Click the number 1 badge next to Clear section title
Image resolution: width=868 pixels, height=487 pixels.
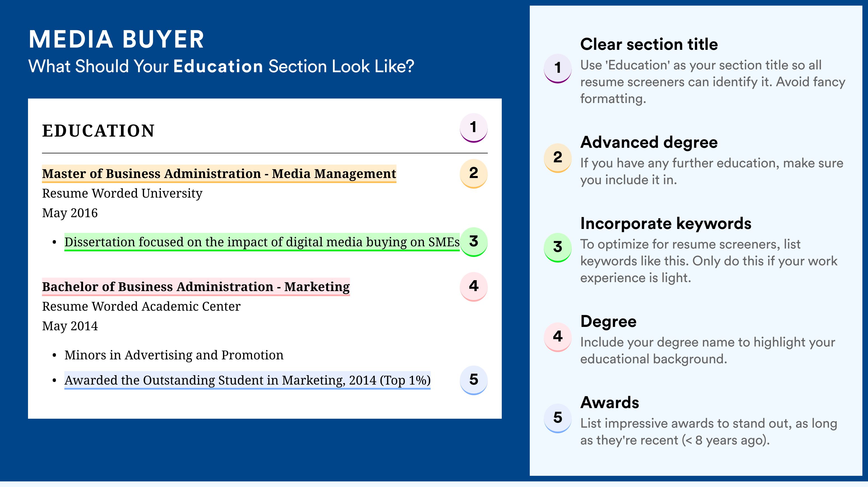558,68
